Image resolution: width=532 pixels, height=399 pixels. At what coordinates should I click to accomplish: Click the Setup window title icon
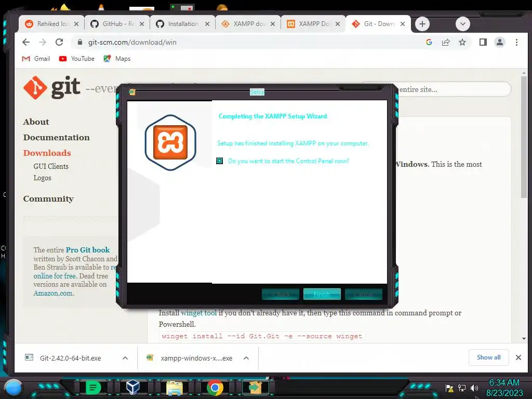(x=132, y=92)
